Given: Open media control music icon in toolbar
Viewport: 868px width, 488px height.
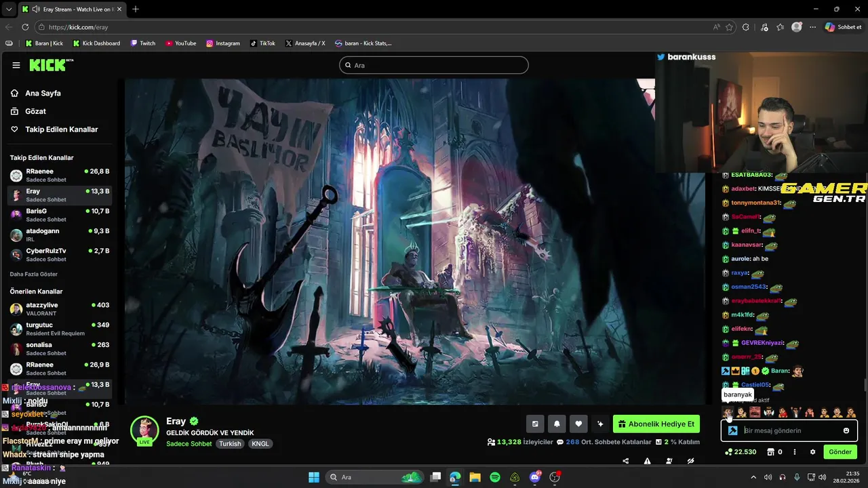Looking at the screenshot, I should [x=764, y=27].
